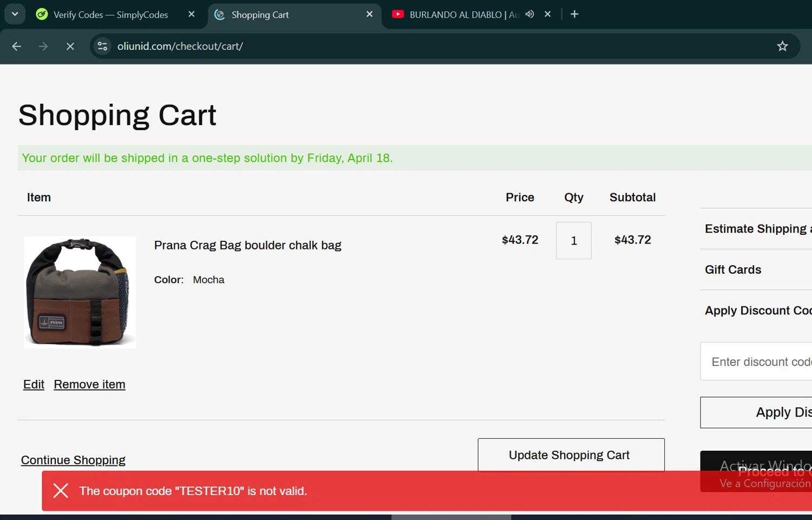Open the Prana Crag Bag boulder chalk bag link

247,245
